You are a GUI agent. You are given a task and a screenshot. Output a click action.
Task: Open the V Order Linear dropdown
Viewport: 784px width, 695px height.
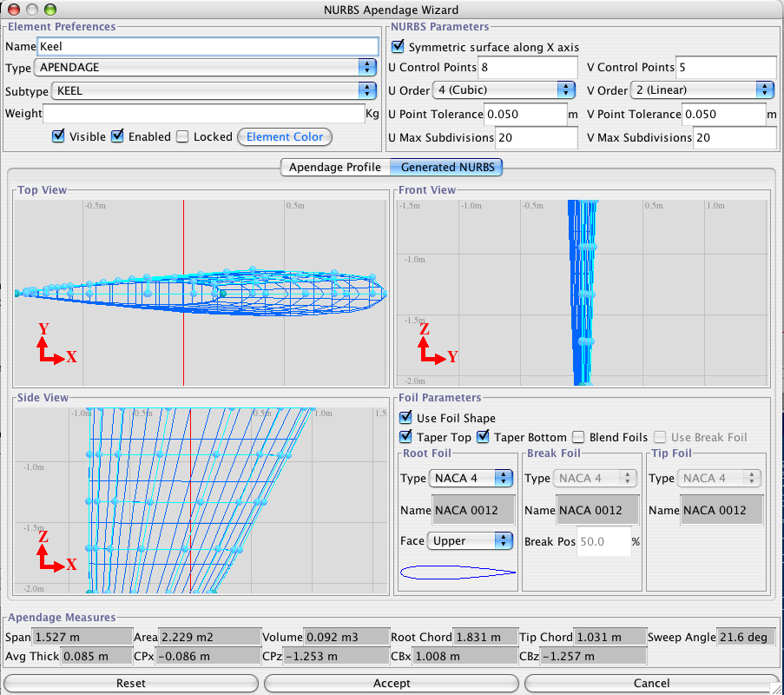tap(703, 90)
